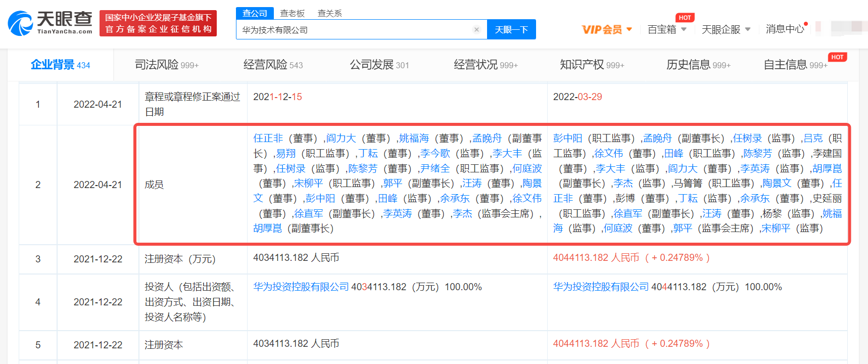The height and width of the screenshot is (364, 868).
Task: Open 任正非 (董事) link in before-change column
Action: 268,138
